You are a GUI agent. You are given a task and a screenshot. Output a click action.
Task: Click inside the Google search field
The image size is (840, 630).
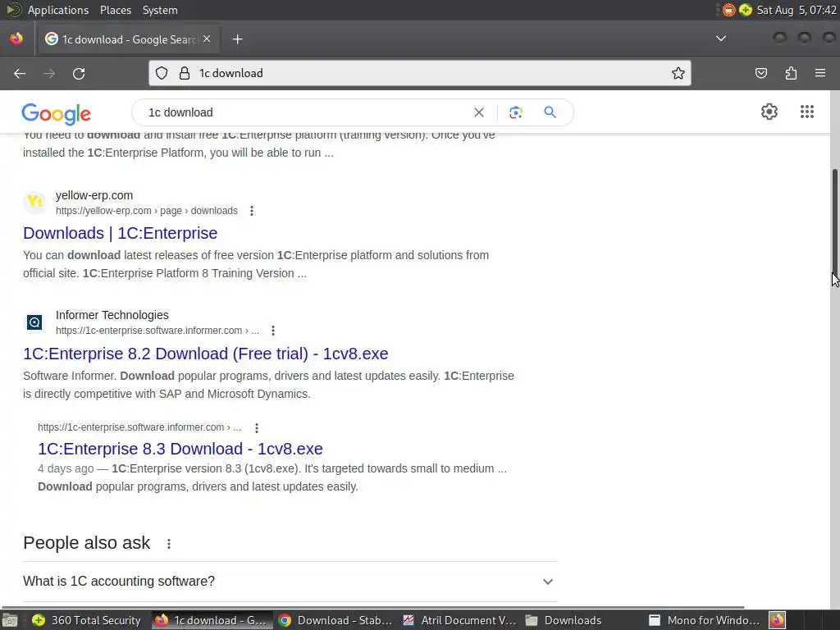click(x=305, y=112)
